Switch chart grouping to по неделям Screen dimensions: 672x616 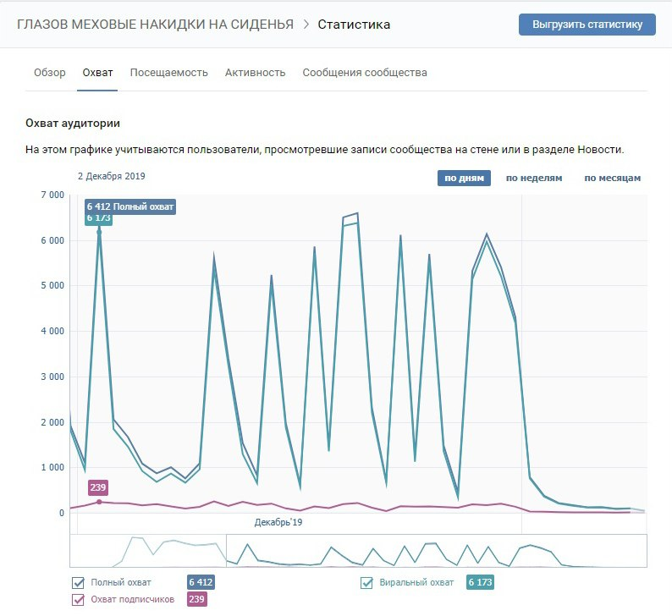pos(533,178)
